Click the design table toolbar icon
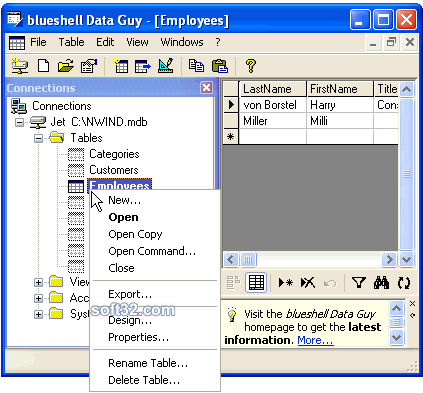The width and height of the screenshot is (423, 393). (x=166, y=66)
